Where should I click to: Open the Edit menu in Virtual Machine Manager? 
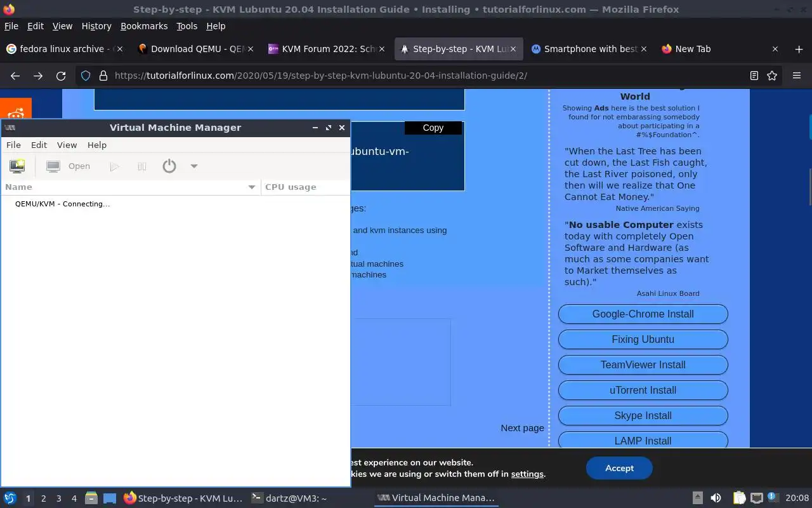click(39, 145)
